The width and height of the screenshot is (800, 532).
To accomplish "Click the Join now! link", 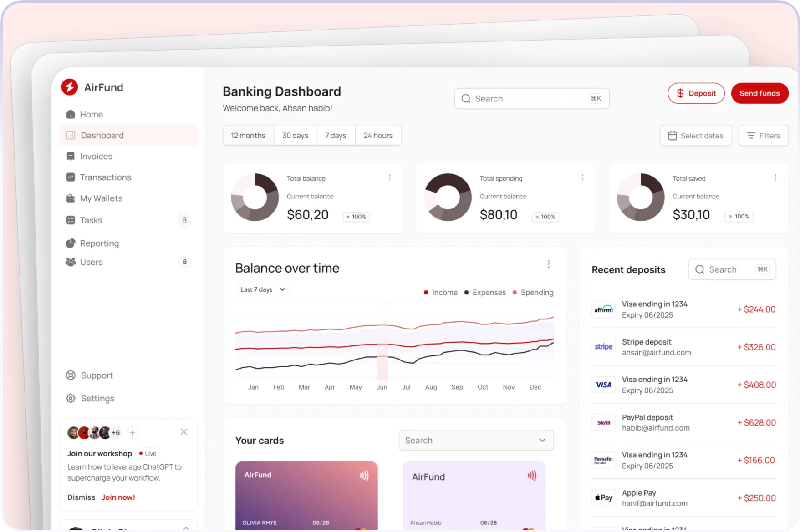I will (118, 497).
